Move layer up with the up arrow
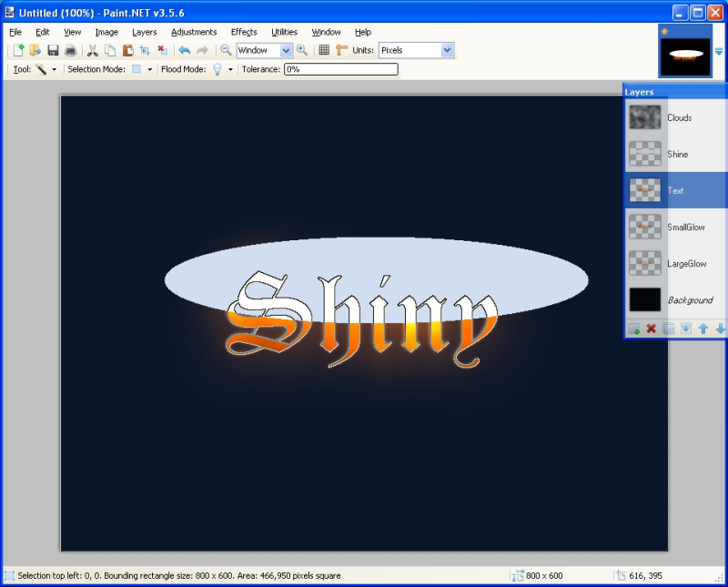The height and width of the screenshot is (587, 728). point(703,329)
